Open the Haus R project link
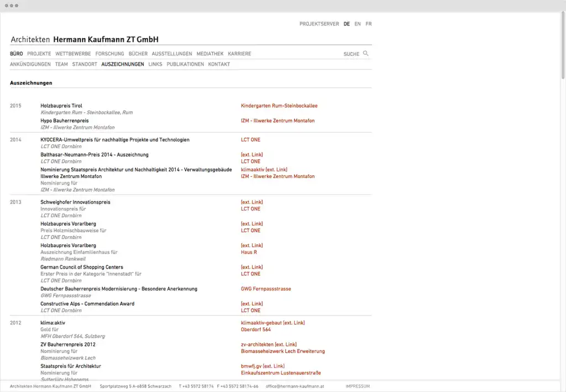 coord(249,252)
